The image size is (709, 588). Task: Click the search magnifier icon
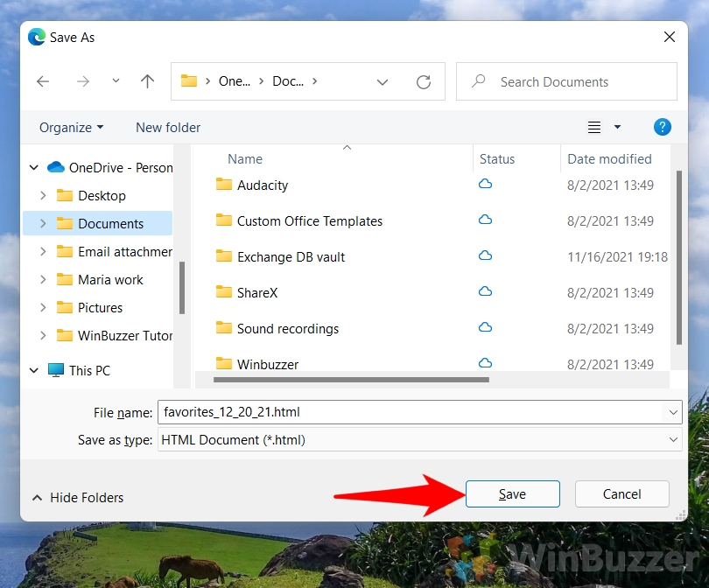coord(479,80)
